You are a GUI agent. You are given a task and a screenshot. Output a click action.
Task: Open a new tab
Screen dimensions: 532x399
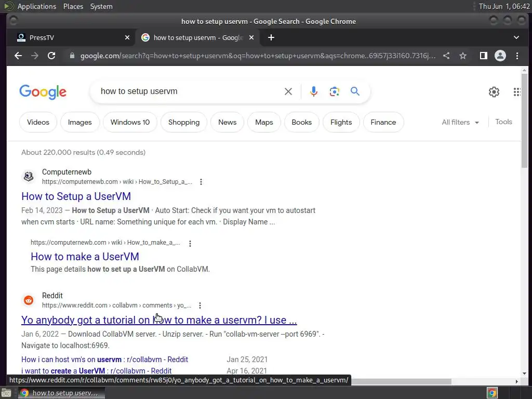coord(271,37)
